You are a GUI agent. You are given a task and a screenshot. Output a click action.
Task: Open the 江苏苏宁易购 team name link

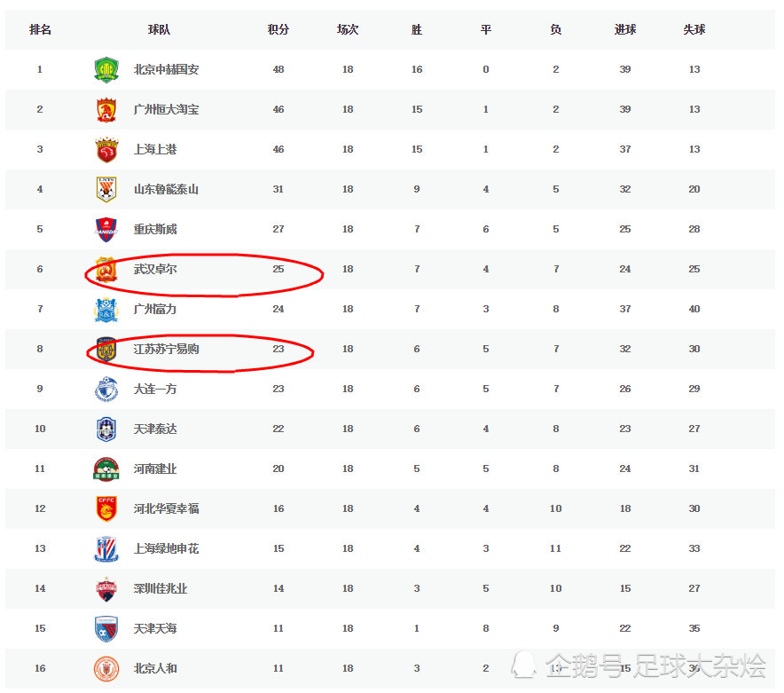tap(166, 349)
